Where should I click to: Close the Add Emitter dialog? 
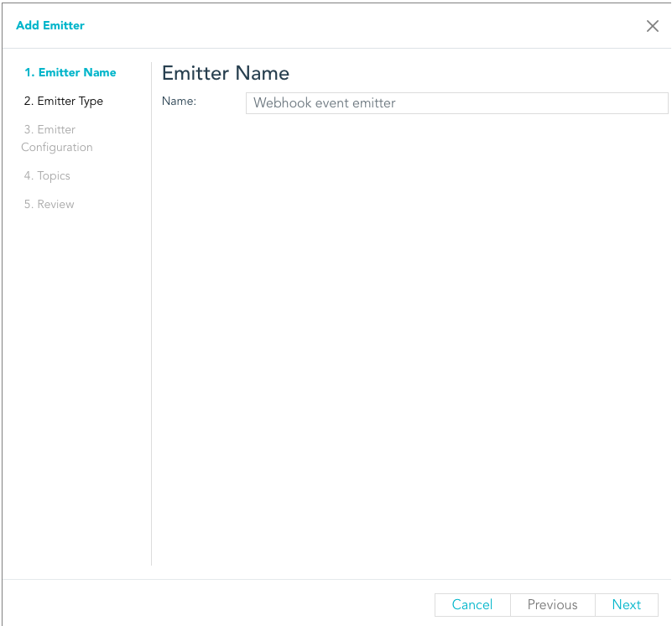pyautogui.click(x=653, y=26)
